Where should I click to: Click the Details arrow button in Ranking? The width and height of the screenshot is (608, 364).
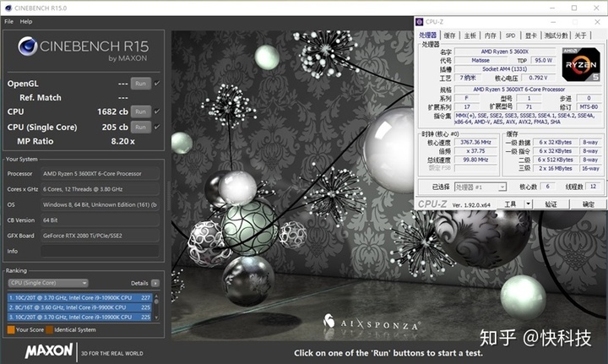pyautogui.click(x=155, y=284)
